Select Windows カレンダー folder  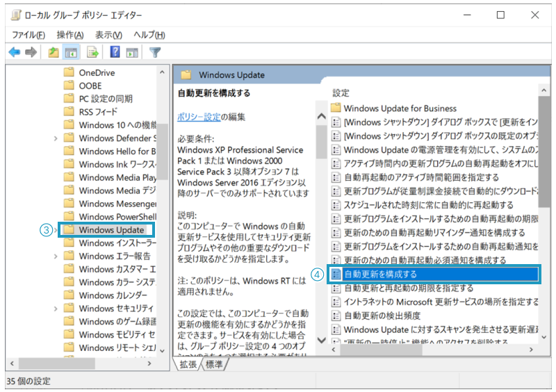113,295
